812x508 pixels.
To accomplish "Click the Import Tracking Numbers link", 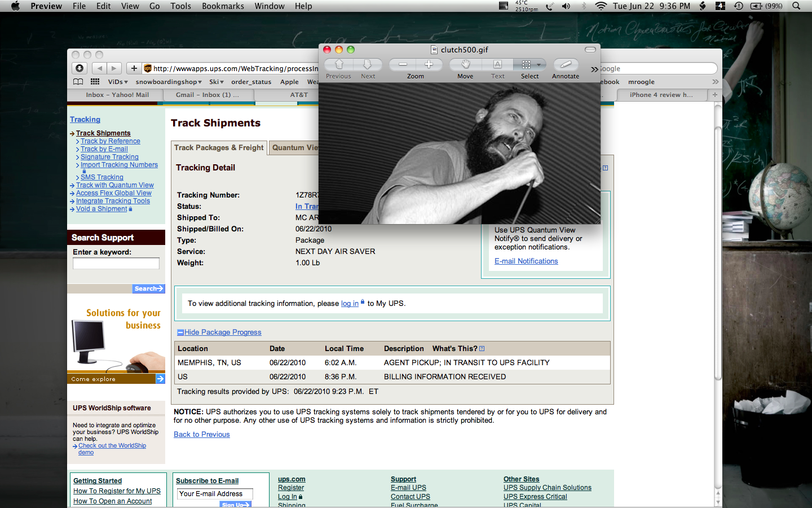I will (119, 165).
